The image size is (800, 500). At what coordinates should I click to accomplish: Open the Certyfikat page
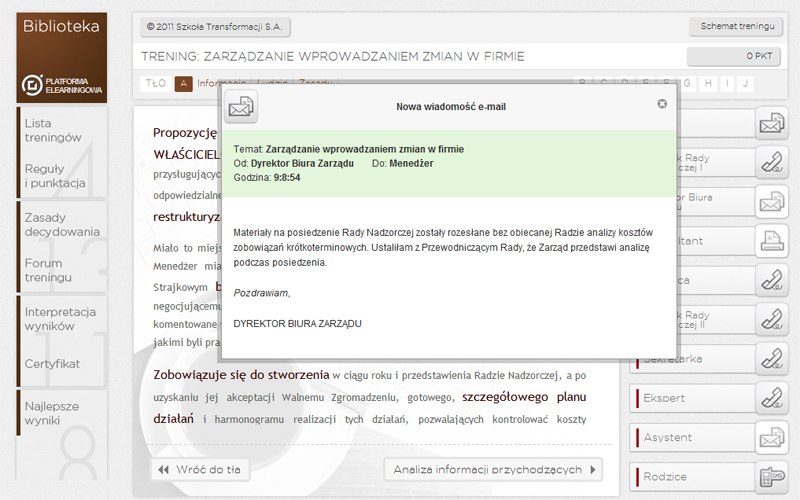coord(52,364)
